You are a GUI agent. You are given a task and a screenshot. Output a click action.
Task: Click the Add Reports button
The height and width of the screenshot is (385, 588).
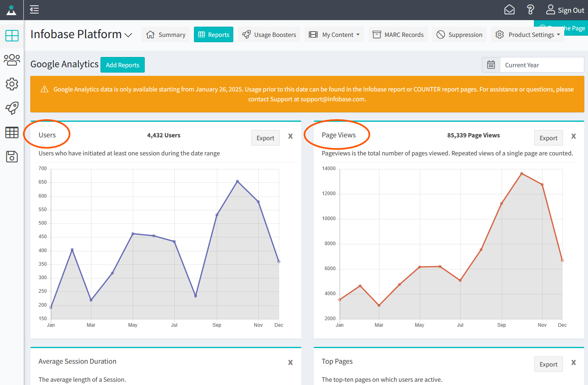pos(122,65)
